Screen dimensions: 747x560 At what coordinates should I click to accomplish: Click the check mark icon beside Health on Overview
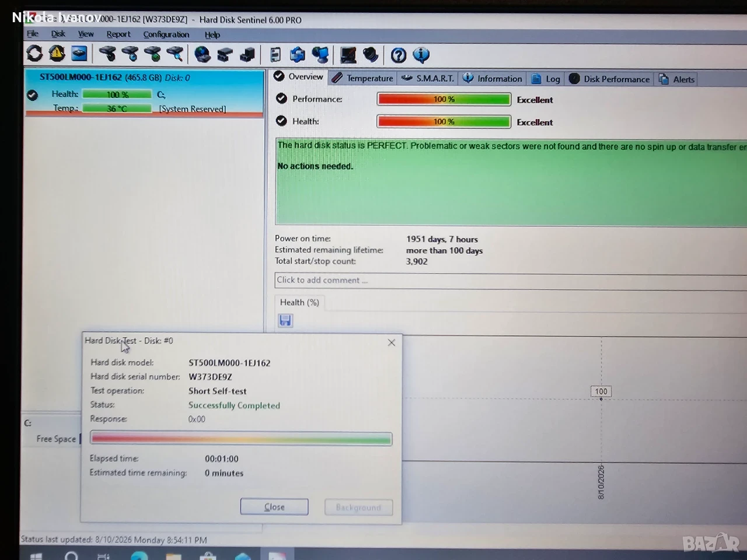pos(281,121)
